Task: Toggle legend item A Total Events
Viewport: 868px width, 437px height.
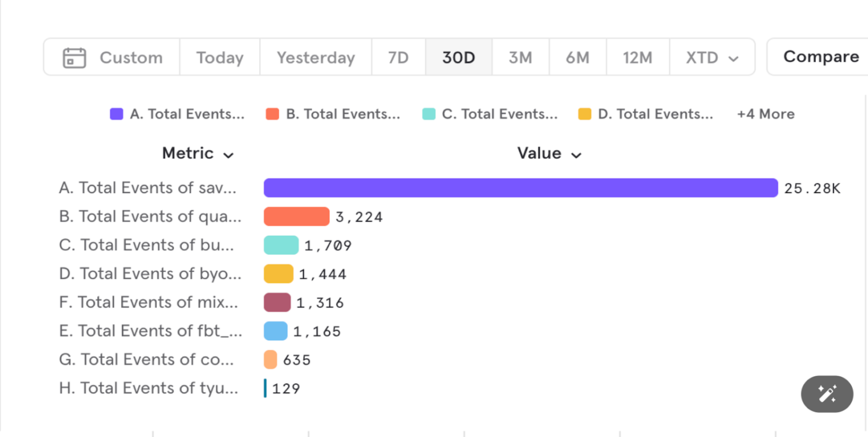Action: pos(176,114)
